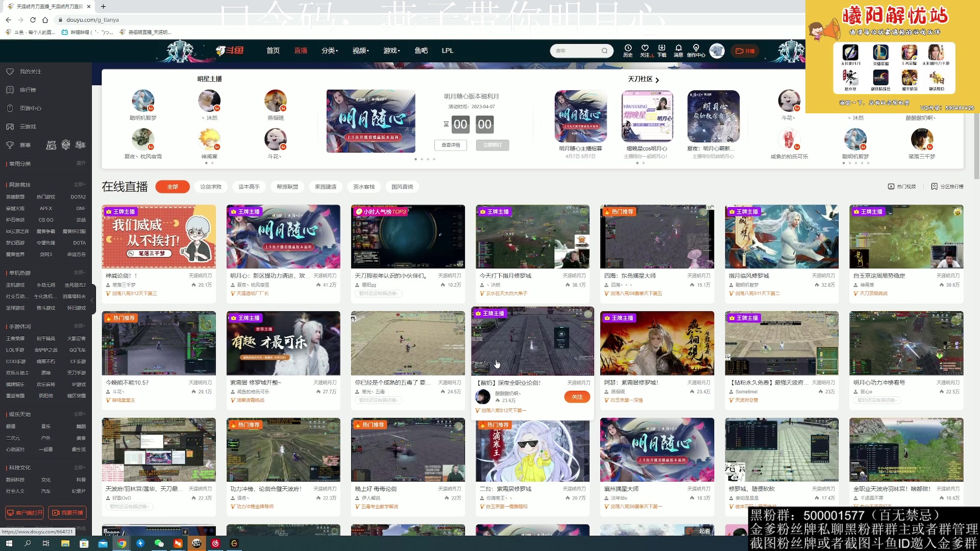980x551 pixels.
Task: Open 创作中心 lightbulb icon
Action: point(696,48)
